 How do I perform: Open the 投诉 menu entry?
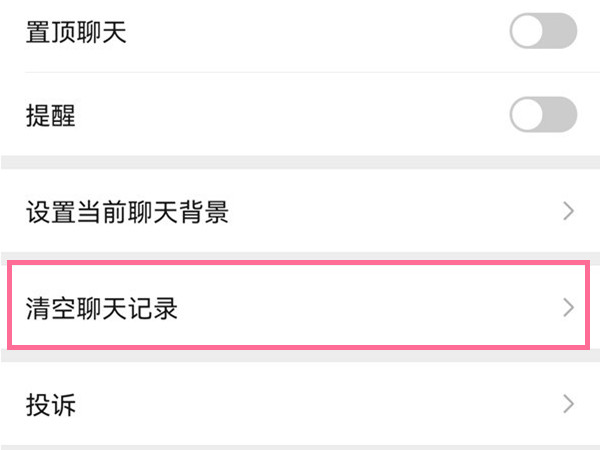click(300, 404)
